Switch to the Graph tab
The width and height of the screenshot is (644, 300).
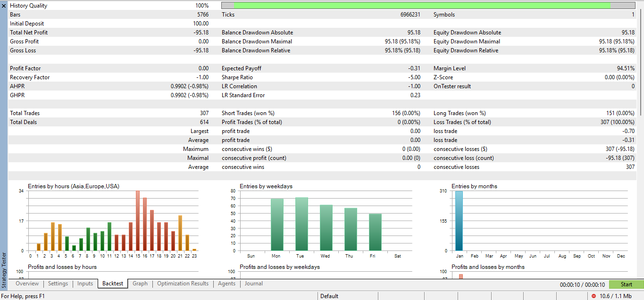pyautogui.click(x=141, y=283)
